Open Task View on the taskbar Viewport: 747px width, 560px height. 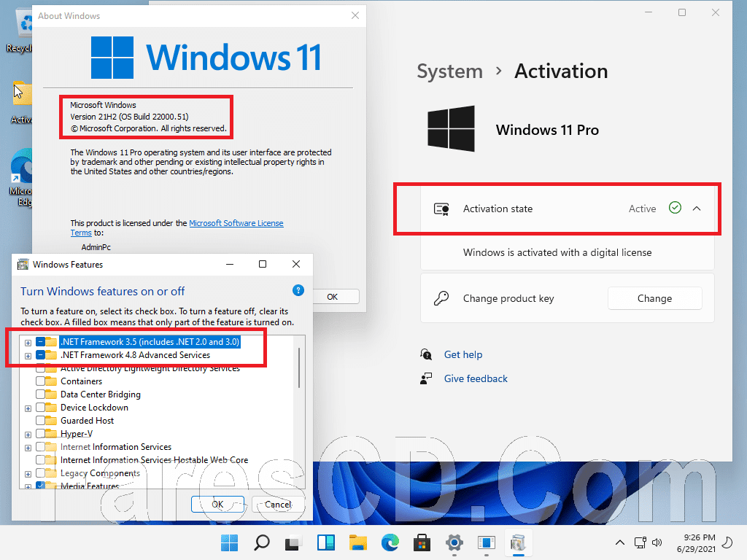[x=293, y=542]
